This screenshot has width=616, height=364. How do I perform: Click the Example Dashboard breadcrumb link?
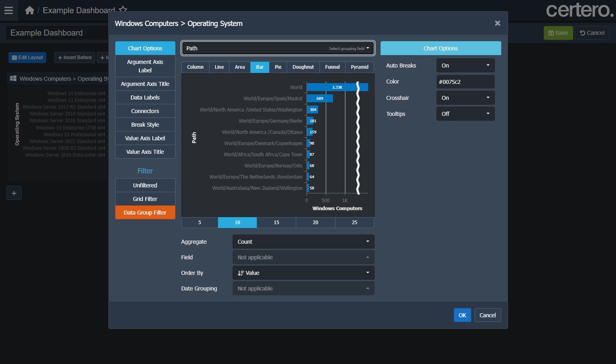(x=79, y=10)
